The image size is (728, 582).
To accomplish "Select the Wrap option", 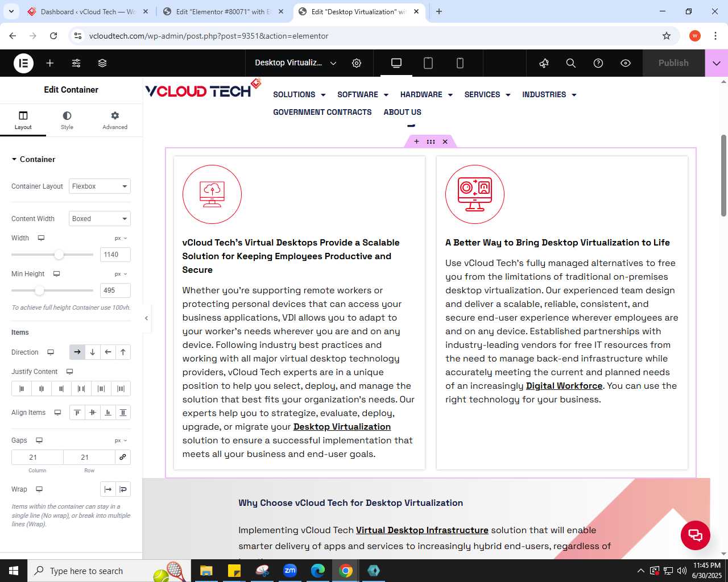I will pos(123,489).
